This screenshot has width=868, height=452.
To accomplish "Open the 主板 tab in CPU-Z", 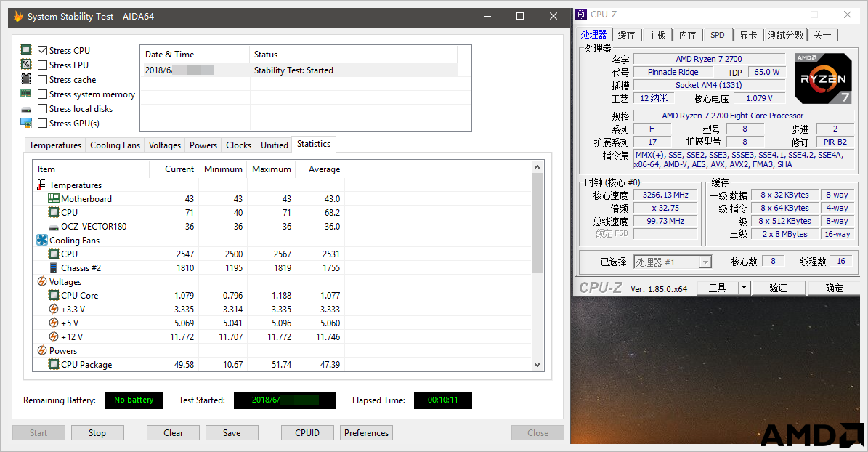I will coord(657,35).
